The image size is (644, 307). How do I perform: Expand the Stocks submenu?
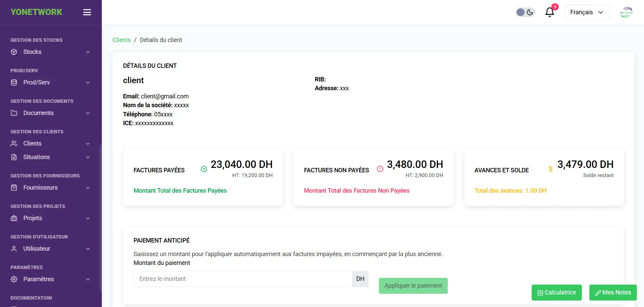[88, 52]
